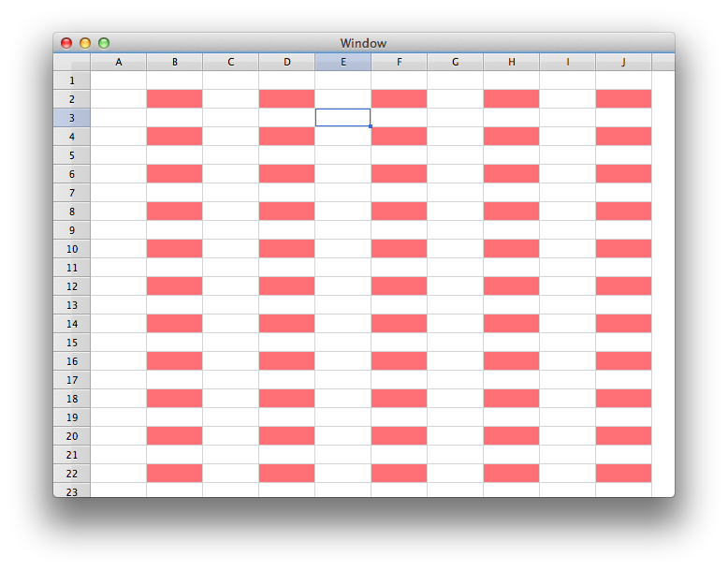Viewport: 728px width, 571px height.
Task: Select empty cell I13
Action: (568, 305)
